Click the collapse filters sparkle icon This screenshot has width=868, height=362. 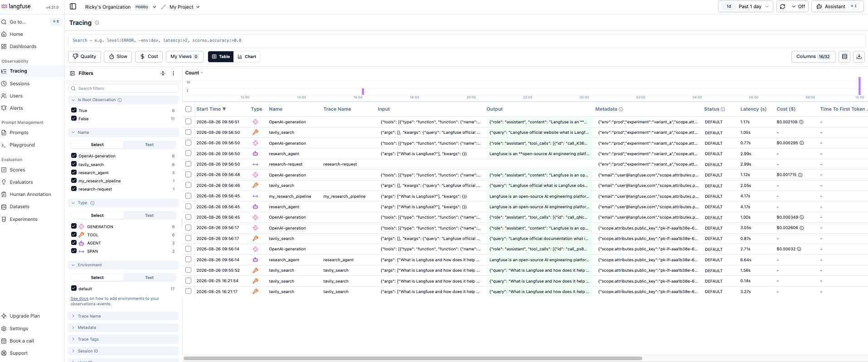pyautogui.click(x=163, y=73)
